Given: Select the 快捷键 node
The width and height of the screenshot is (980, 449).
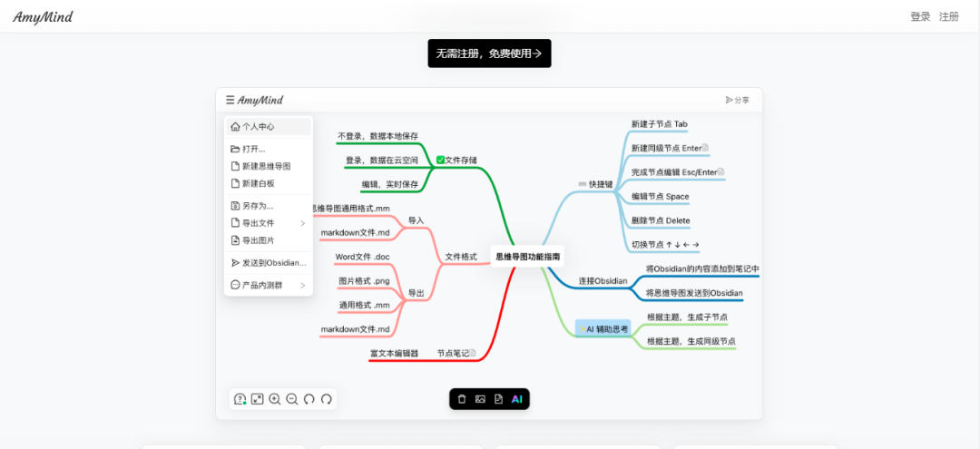Looking at the screenshot, I should [595, 184].
